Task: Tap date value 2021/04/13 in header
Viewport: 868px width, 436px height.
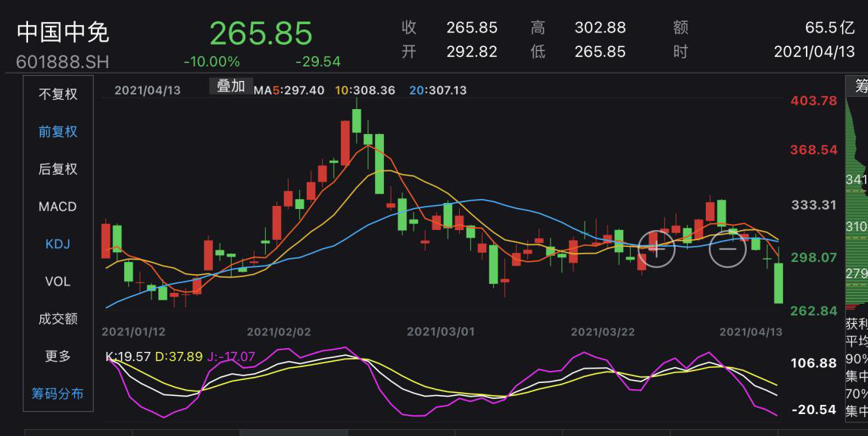Action: coord(814,52)
